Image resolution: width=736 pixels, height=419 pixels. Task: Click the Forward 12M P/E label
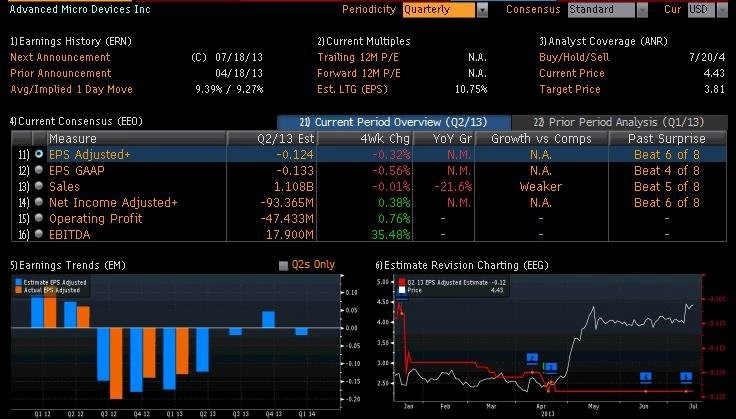(x=359, y=73)
